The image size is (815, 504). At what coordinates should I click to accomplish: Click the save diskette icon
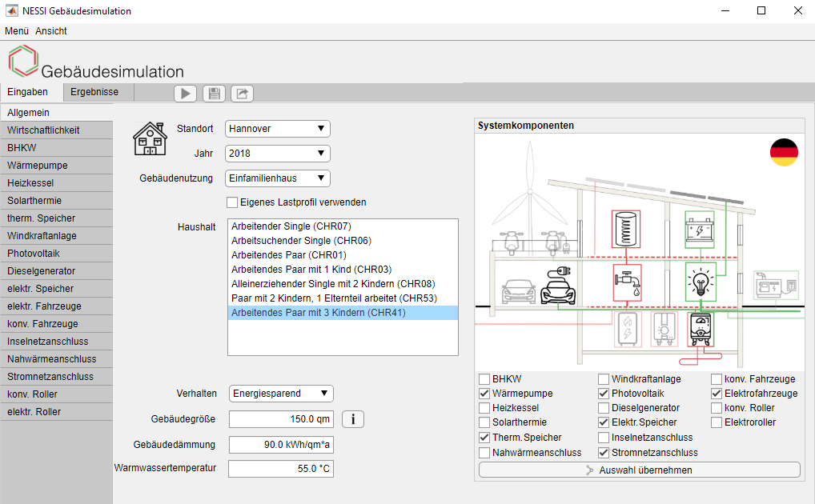point(214,94)
